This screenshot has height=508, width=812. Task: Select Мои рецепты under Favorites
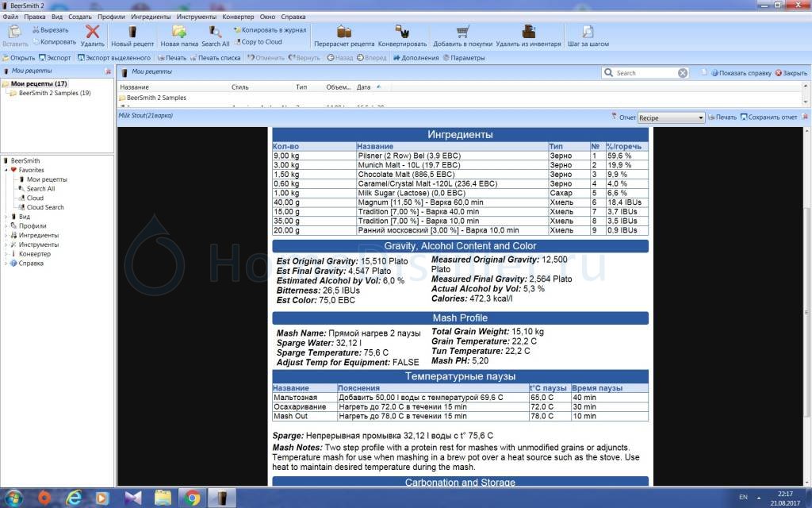tap(47, 179)
